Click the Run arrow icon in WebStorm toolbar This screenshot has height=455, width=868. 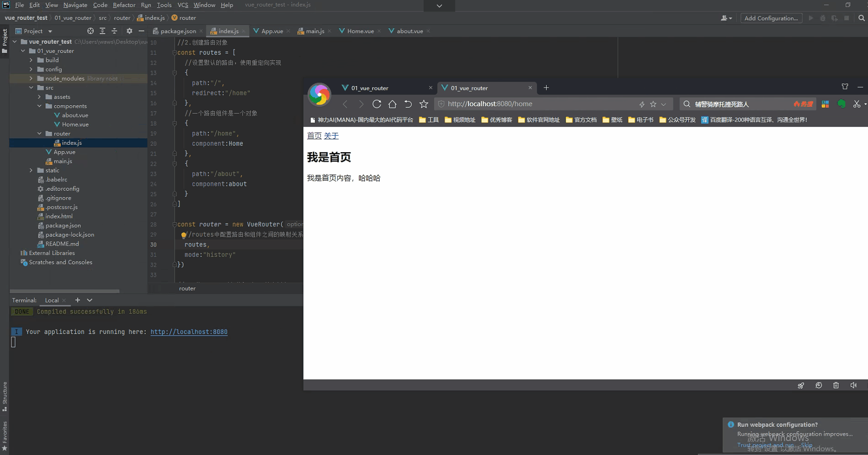(x=811, y=18)
